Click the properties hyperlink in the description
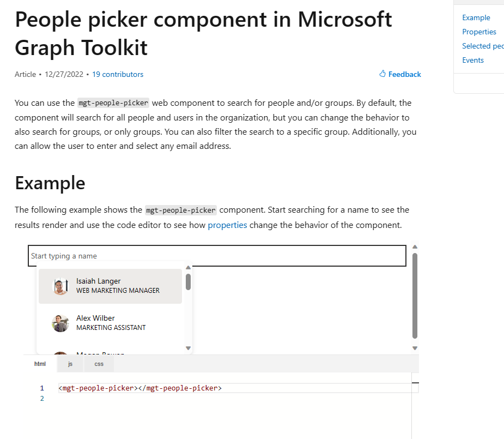Screen dimensions: 504x439 click(227, 225)
